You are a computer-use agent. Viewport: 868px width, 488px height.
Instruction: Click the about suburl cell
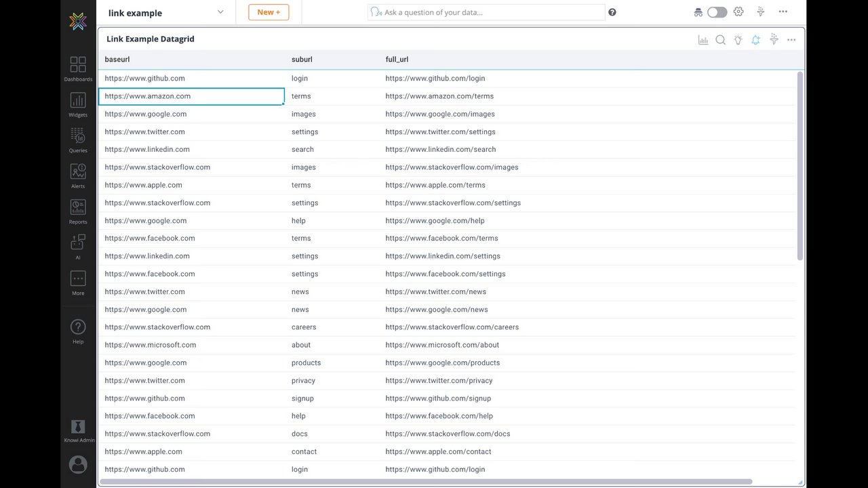pyautogui.click(x=332, y=345)
